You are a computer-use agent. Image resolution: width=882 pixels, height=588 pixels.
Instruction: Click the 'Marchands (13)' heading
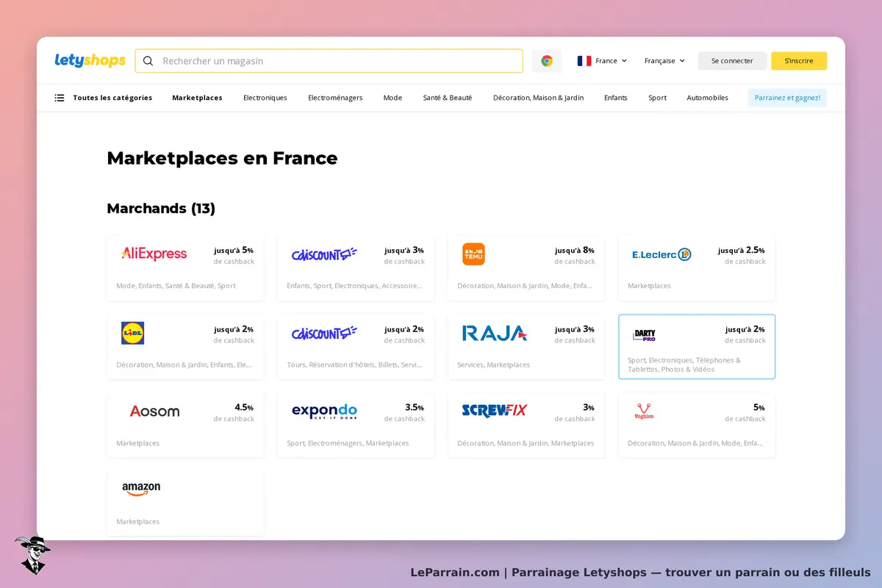161,208
